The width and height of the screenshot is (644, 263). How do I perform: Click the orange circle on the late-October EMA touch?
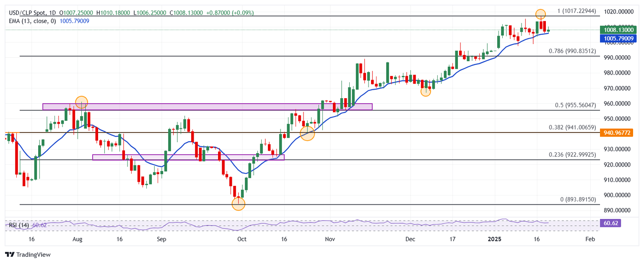[x=307, y=134]
